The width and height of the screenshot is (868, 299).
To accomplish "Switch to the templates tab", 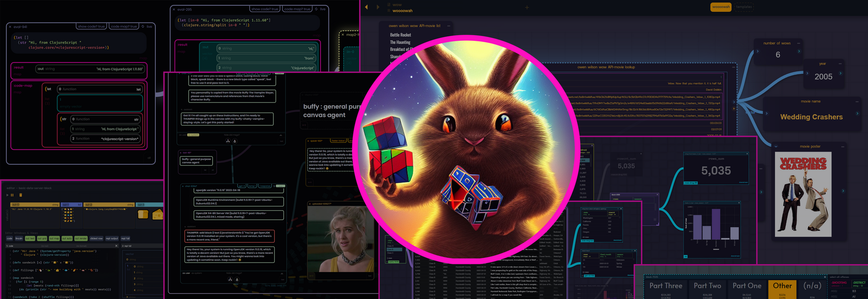I will point(744,7).
